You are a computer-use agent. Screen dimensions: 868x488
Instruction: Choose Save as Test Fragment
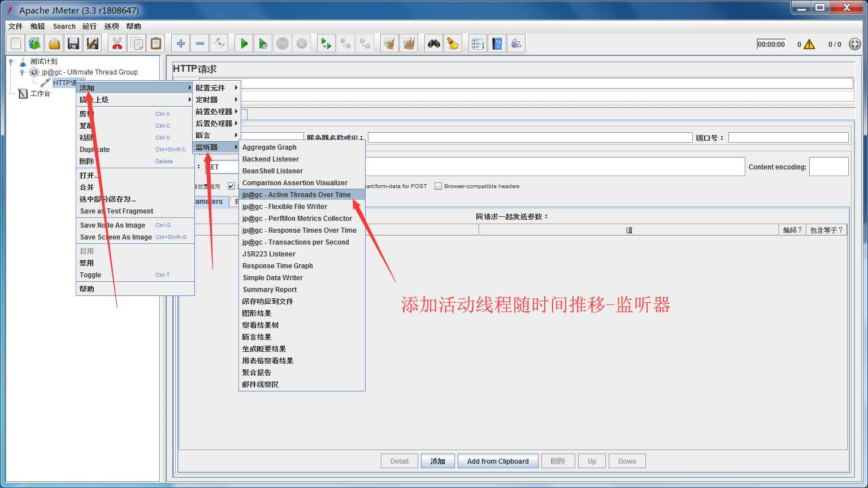pyautogui.click(x=135, y=211)
